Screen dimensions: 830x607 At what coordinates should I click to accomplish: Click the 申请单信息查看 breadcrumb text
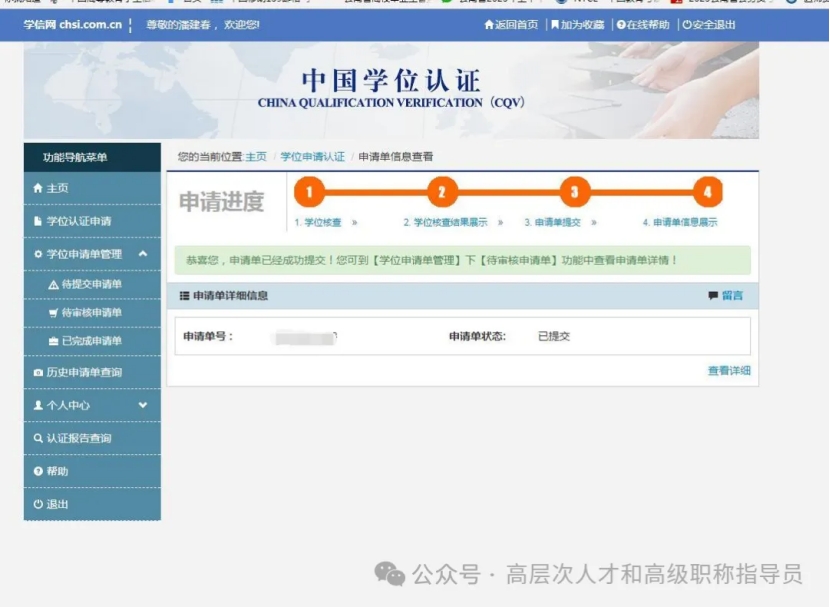click(396, 157)
